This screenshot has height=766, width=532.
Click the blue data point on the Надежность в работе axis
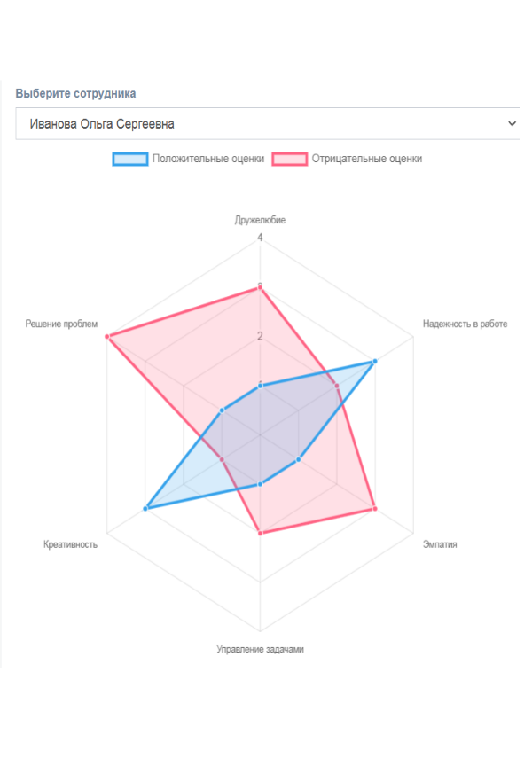click(375, 362)
